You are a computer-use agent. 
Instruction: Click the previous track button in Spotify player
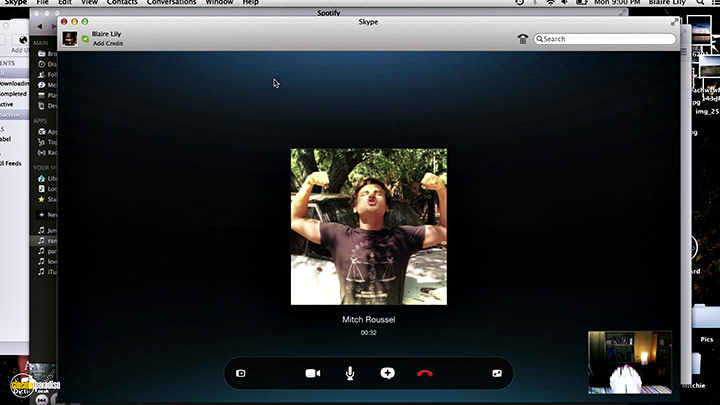(x=41, y=399)
